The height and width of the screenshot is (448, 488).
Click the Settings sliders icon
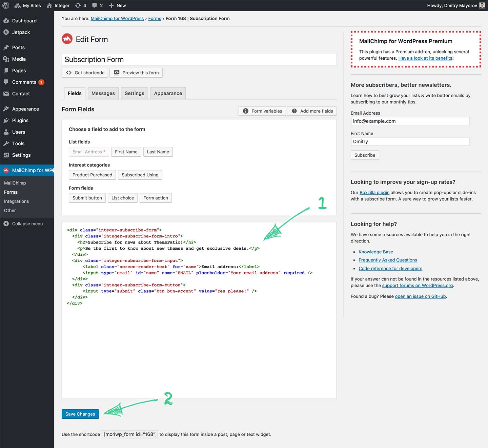6,155
